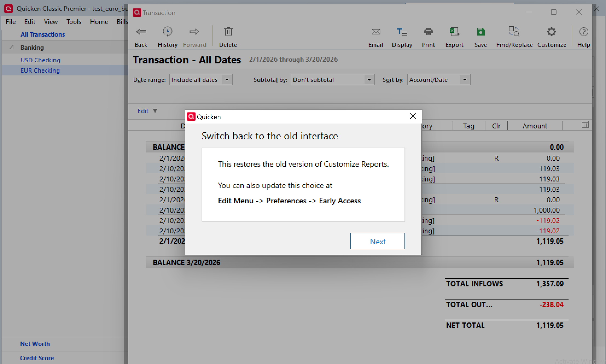Open the Customize report gear icon
Screen dimensions: 606x364
(x=552, y=32)
